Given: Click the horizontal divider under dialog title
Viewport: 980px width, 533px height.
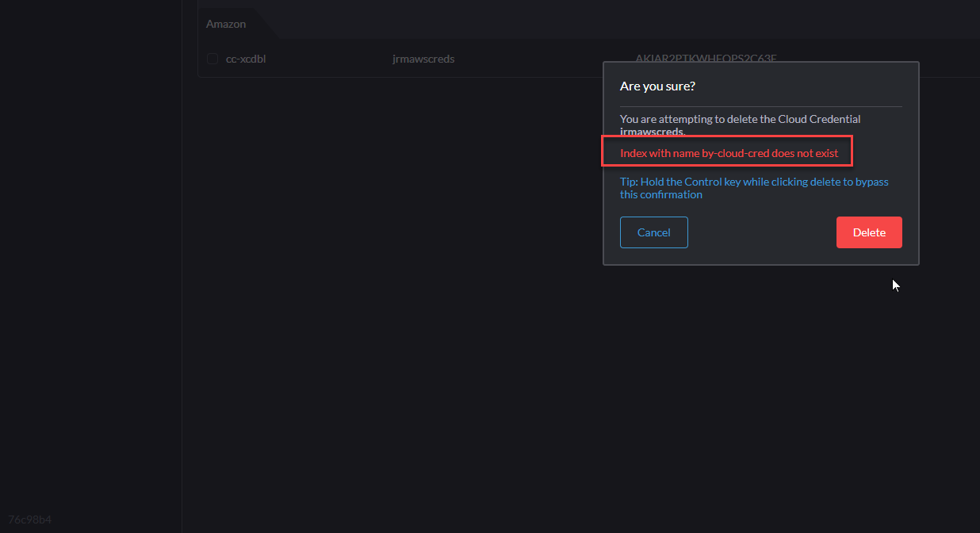Looking at the screenshot, I should tap(760, 106).
